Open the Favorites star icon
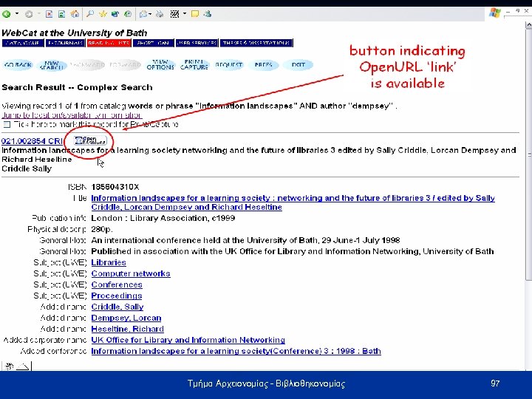The height and width of the screenshot is (399, 532). (103, 14)
